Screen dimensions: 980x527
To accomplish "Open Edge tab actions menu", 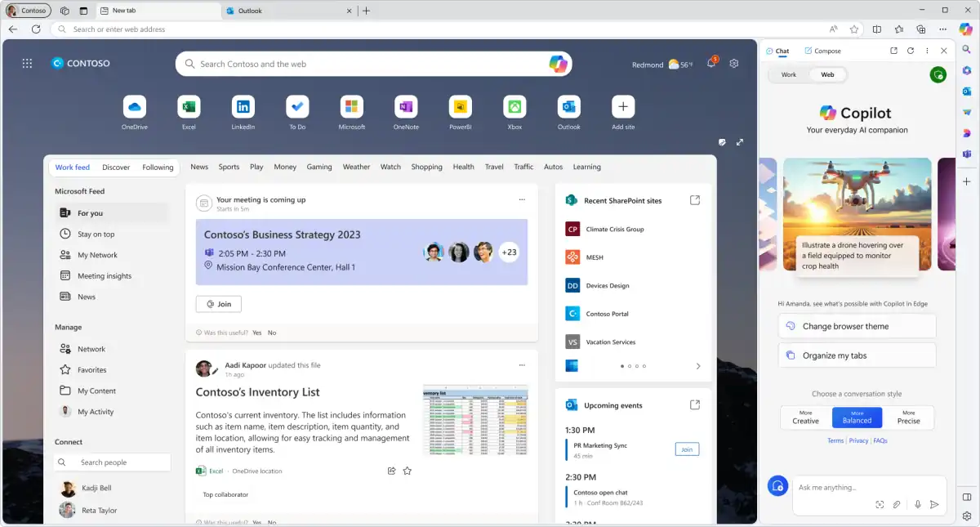I will click(x=83, y=11).
